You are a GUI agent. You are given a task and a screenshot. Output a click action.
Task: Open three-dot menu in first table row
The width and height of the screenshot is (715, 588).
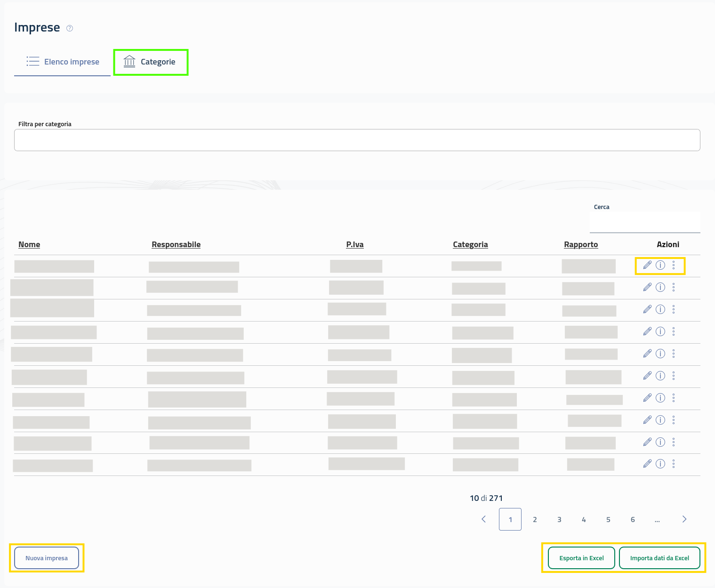tap(674, 265)
